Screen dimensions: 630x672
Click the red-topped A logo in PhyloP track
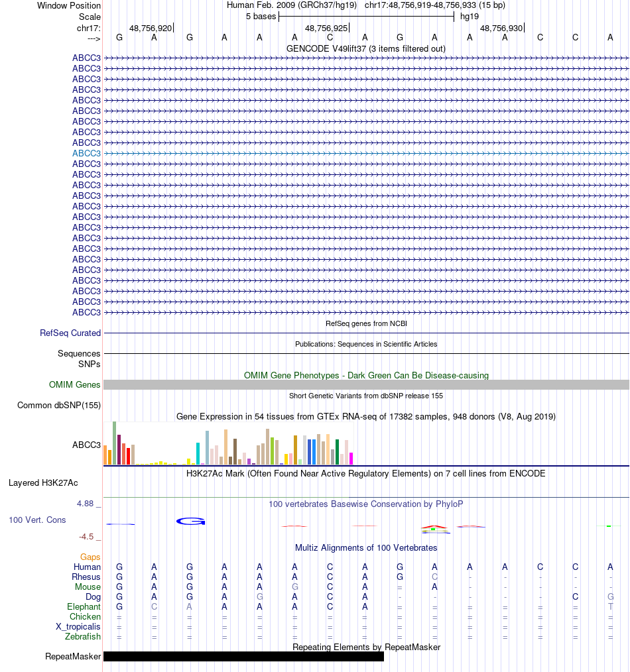434,530
